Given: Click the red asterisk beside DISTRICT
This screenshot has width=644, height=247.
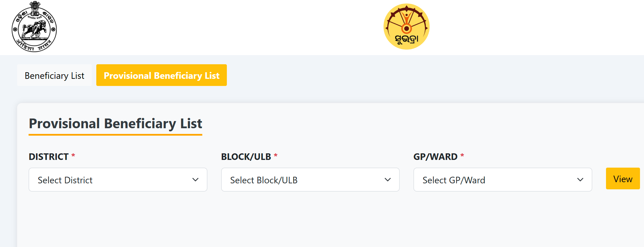Looking at the screenshot, I should [73, 156].
